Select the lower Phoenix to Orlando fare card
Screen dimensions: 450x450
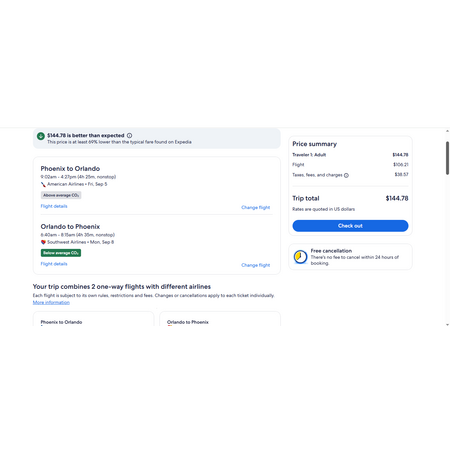tap(93, 319)
